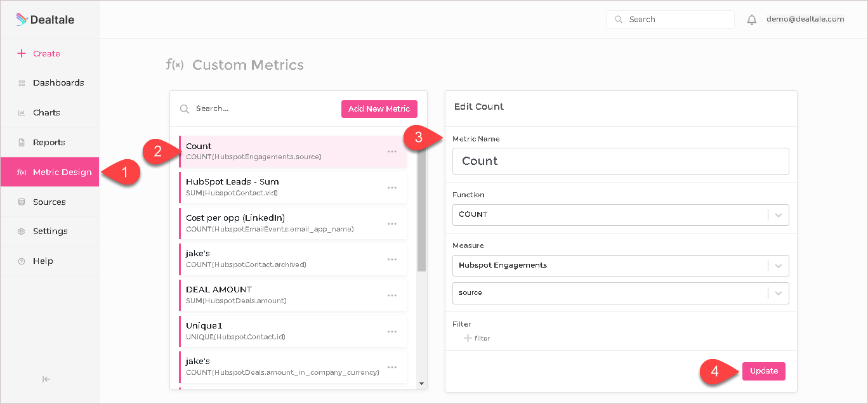
Task: Click the top bar Search field
Action: pos(670,20)
